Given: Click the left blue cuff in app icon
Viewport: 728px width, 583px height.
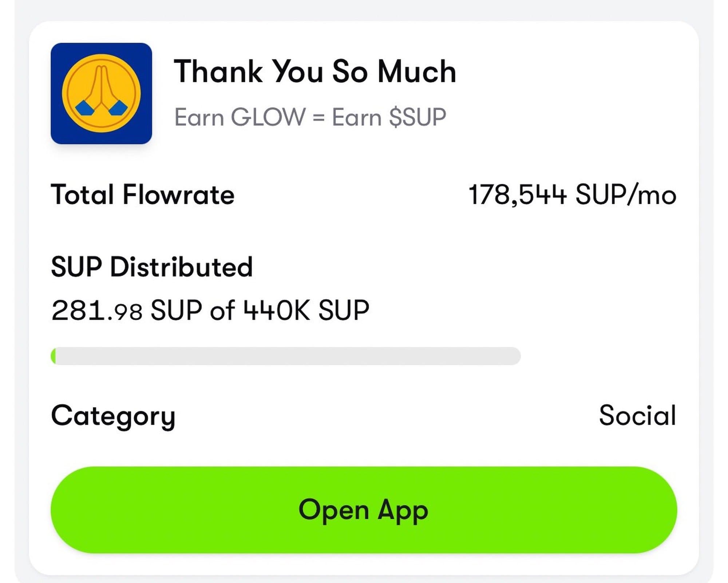Looking at the screenshot, I should (83, 108).
